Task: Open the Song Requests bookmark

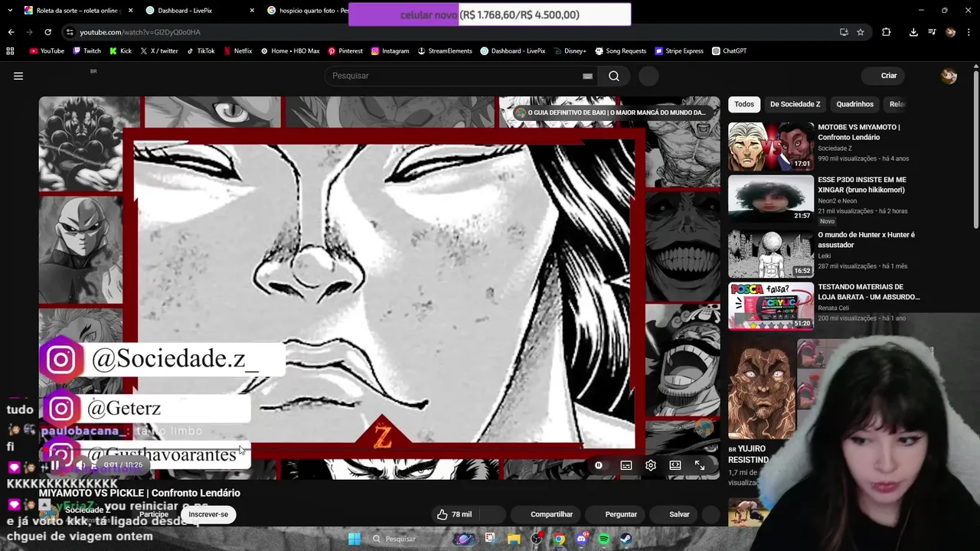Action: coord(620,51)
